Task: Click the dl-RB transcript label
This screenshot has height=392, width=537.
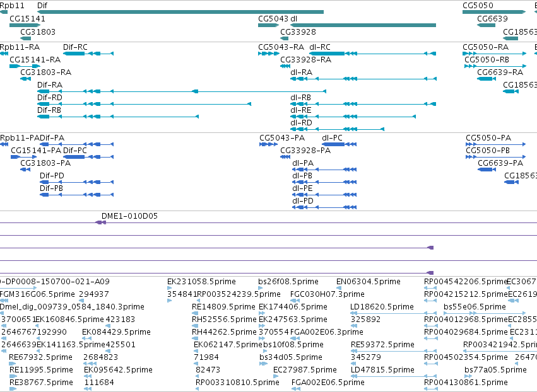Action: [301, 98]
